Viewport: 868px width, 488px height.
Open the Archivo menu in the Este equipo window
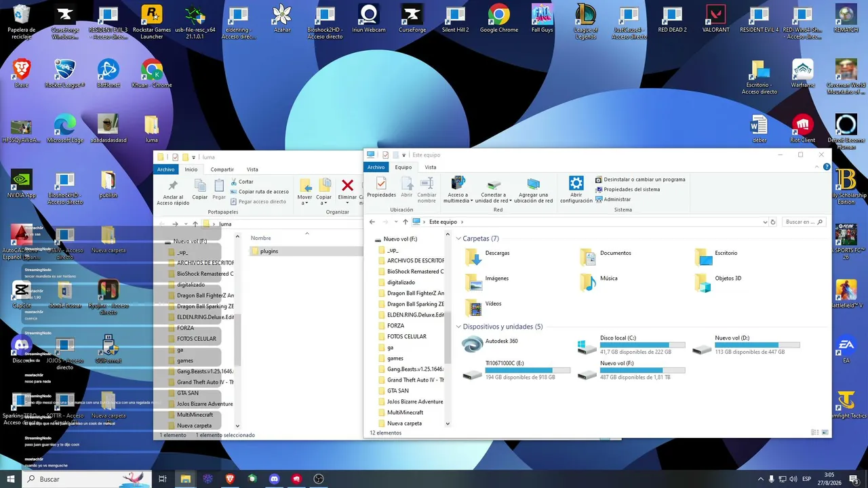tap(376, 167)
